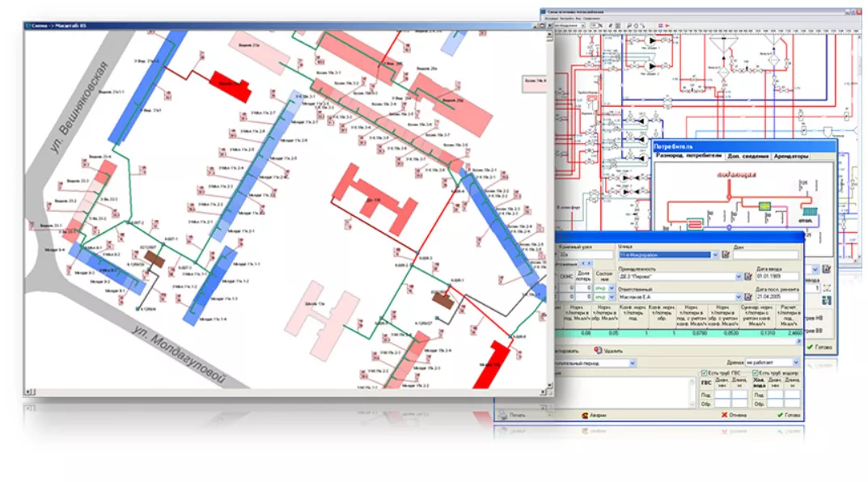Screen dimensions: 868x482
Task: Click the edit icon beside the Ответственный field
Action: click(x=748, y=297)
